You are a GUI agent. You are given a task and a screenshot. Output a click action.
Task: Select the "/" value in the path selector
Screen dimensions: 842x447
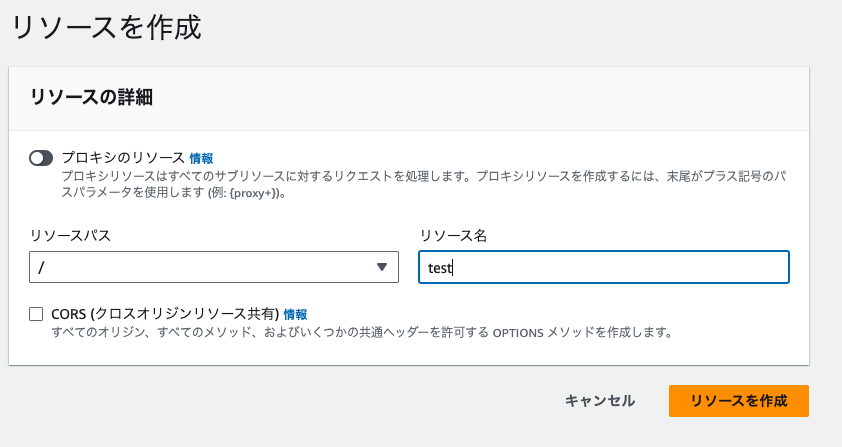point(41,267)
